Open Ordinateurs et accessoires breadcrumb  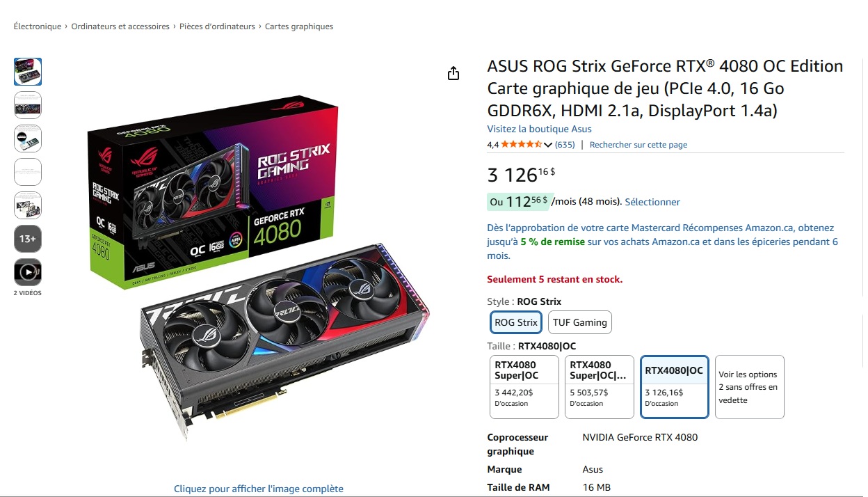(x=120, y=26)
